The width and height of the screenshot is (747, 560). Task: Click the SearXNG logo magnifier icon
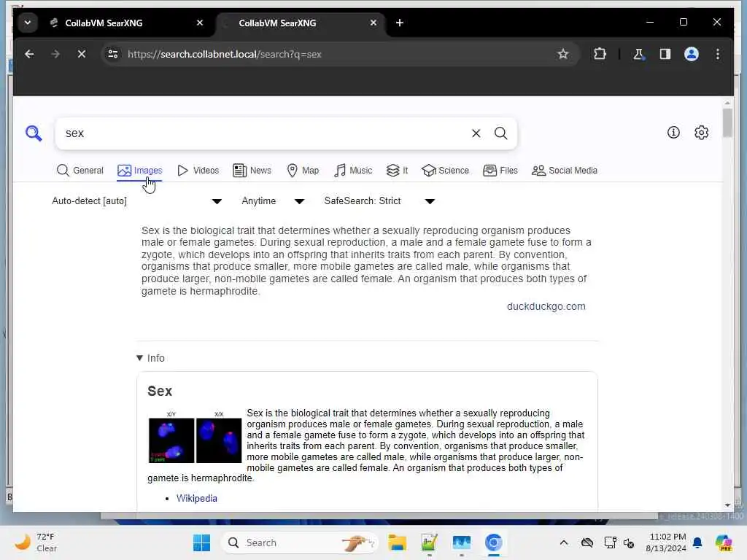click(x=34, y=133)
